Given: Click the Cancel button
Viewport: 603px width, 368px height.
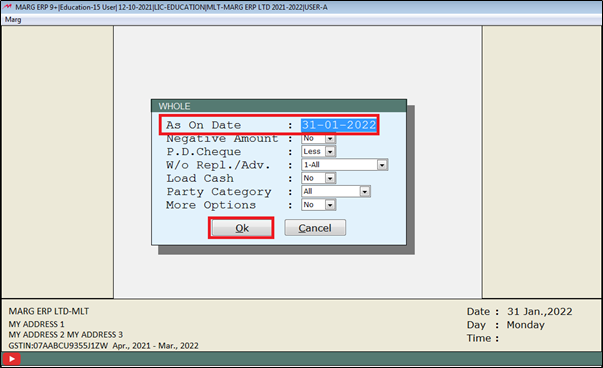Looking at the screenshot, I should (x=315, y=228).
